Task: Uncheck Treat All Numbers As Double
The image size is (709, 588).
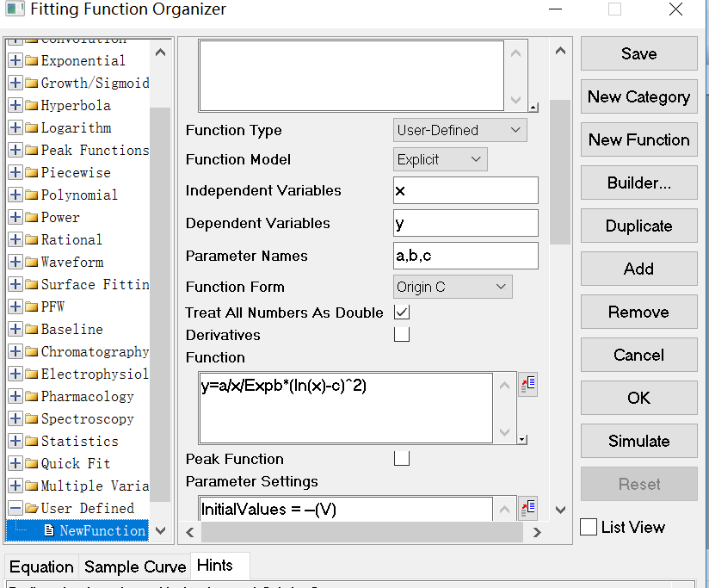Action: 402,312
